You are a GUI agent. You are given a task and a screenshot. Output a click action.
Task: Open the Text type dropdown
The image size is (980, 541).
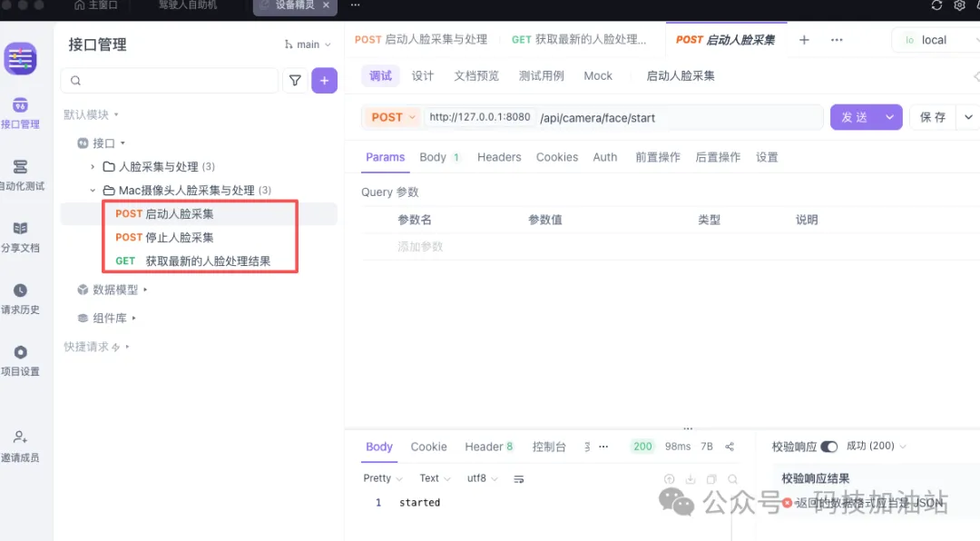[435, 478]
